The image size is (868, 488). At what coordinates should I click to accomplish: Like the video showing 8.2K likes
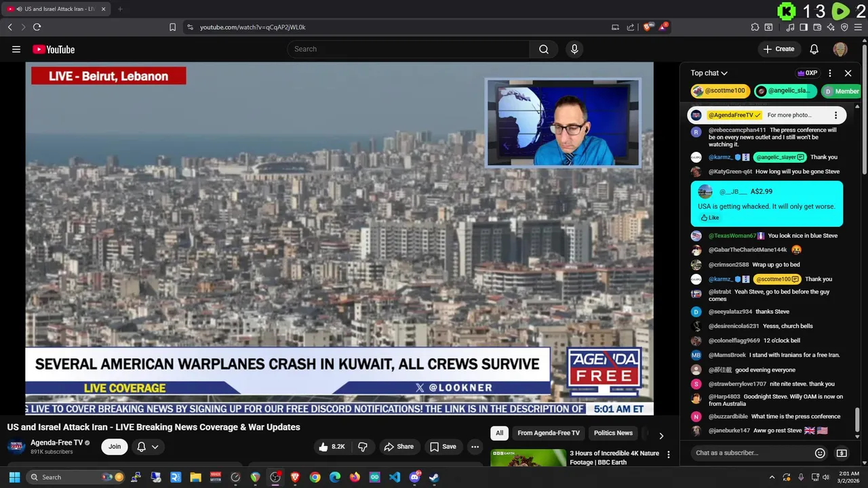point(332,447)
